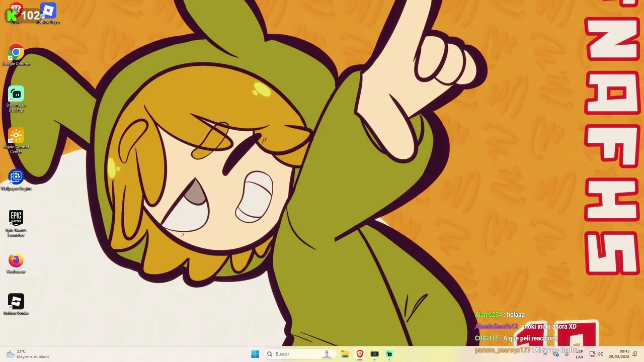Select the Streamlabs Desktop shortcut
This screenshot has height=362, width=644.
pos(16,99)
